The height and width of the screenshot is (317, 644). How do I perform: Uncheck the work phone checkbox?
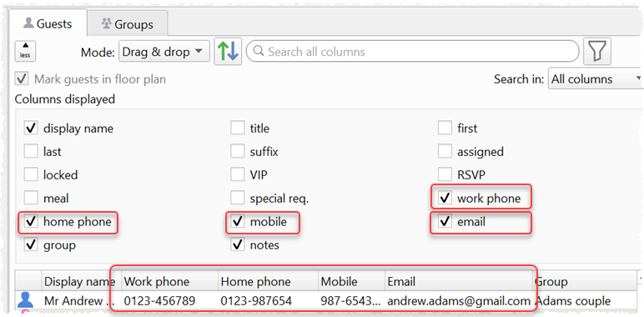click(445, 199)
